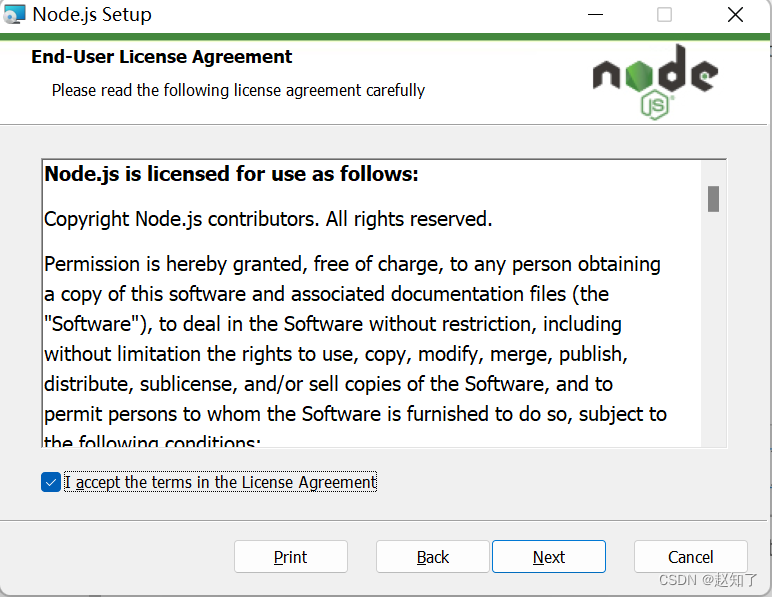Click the Node.js Setup installer icon
Image resolution: width=772 pixels, height=597 pixels.
15,15
